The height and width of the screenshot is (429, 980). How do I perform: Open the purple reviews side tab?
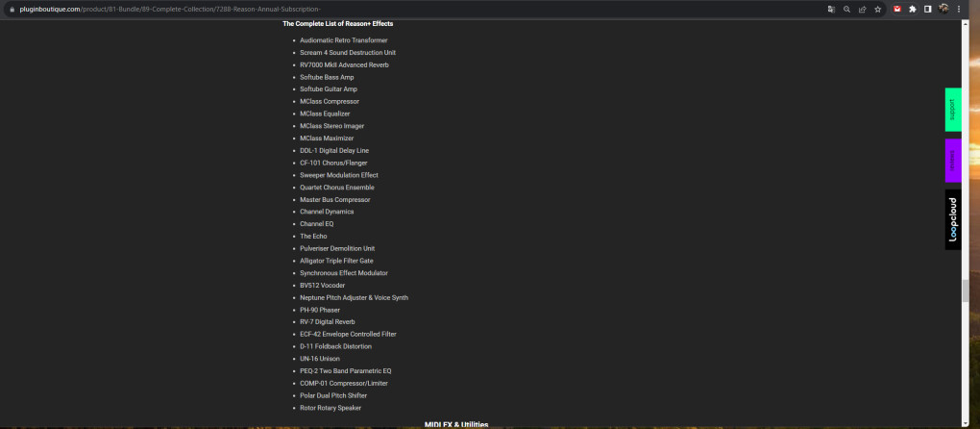(x=953, y=161)
